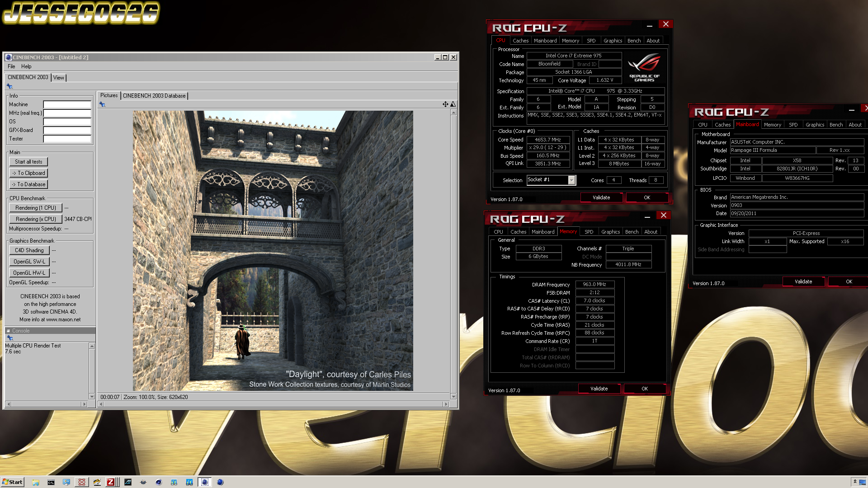Click Start all tests button
Viewport: 868px width, 488px height.
pos(28,162)
